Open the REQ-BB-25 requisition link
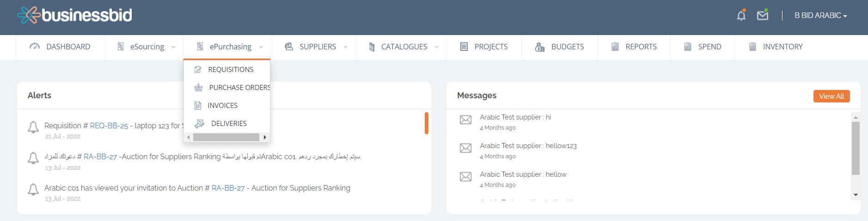This screenshot has height=221, width=868. click(x=109, y=126)
